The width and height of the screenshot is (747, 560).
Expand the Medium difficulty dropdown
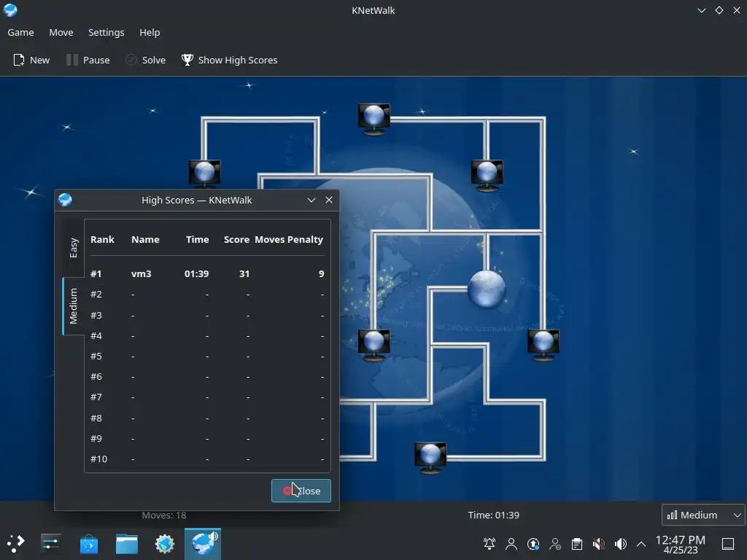coord(704,515)
